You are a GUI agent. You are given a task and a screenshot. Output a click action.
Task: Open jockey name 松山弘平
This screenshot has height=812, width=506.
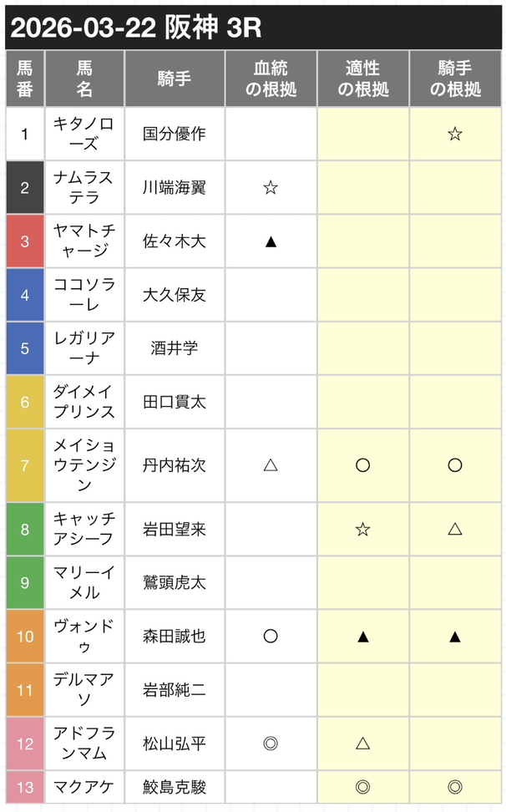coord(175,743)
